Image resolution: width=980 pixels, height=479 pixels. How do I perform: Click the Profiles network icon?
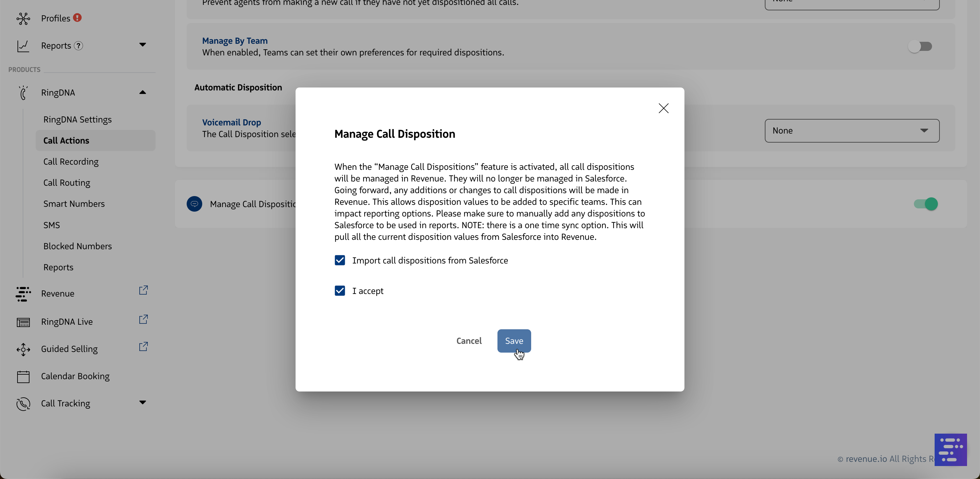[x=23, y=18]
